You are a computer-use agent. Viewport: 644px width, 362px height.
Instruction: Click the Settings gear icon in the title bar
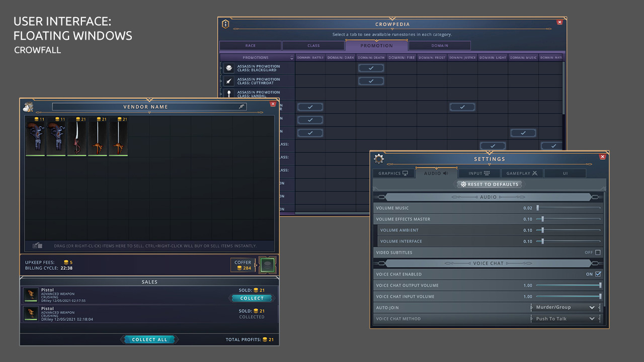click(379, 159)
